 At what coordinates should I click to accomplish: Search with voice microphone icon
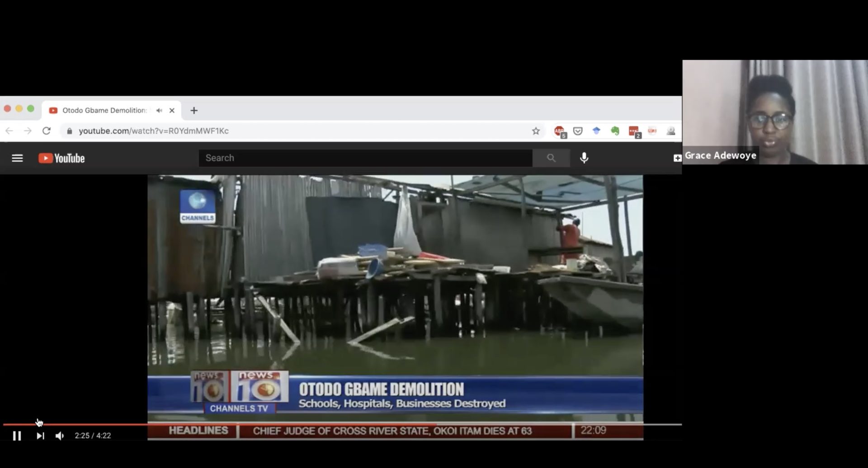[x=584, y=158]
